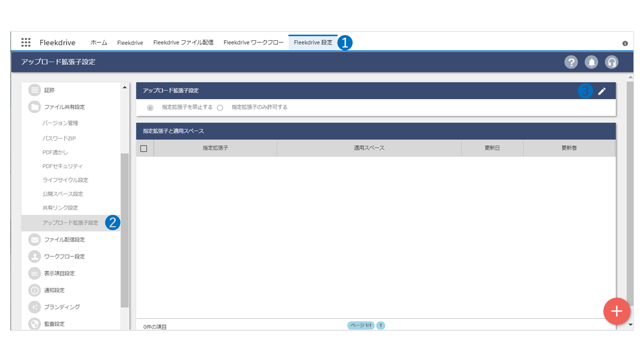Viewport: 644px width, 362px height.
Task: Open the notifications bell icon
Action: click(x=592, y=62)
